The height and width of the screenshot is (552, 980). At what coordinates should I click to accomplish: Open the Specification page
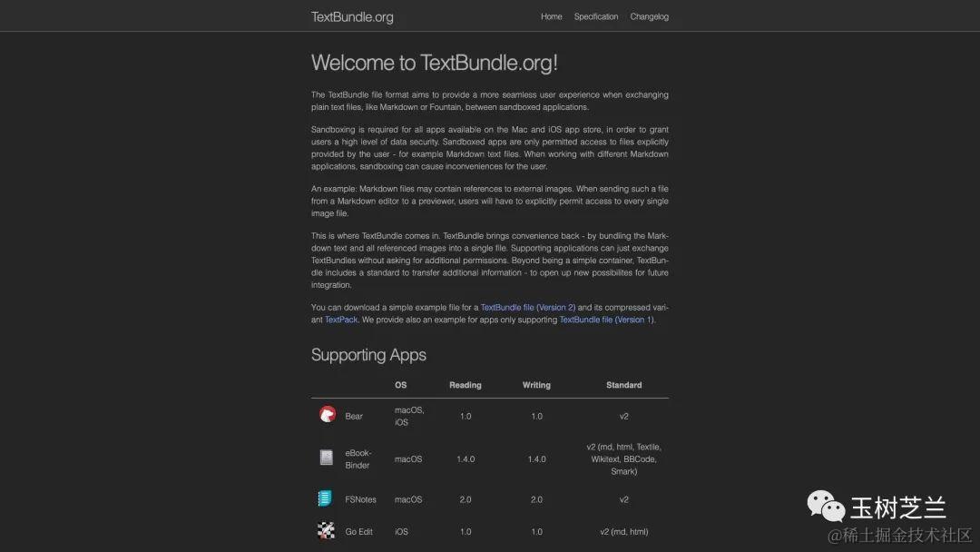coord(595,17)
